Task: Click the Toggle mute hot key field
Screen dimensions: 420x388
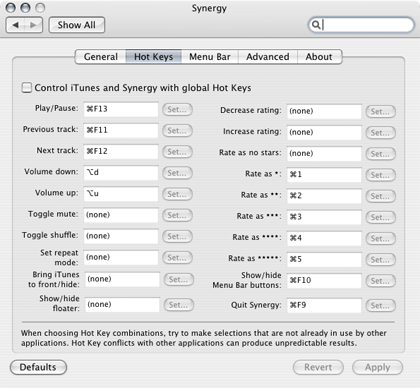Action: point(121,215)
